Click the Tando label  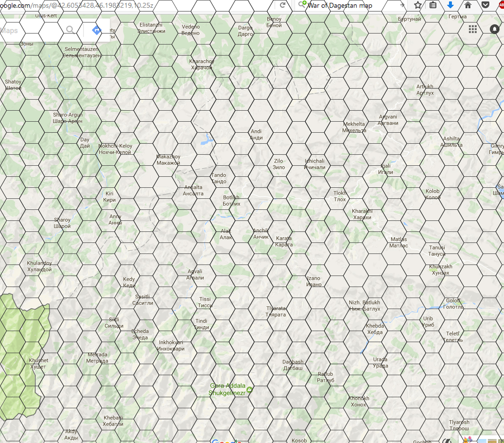point(219,178)
